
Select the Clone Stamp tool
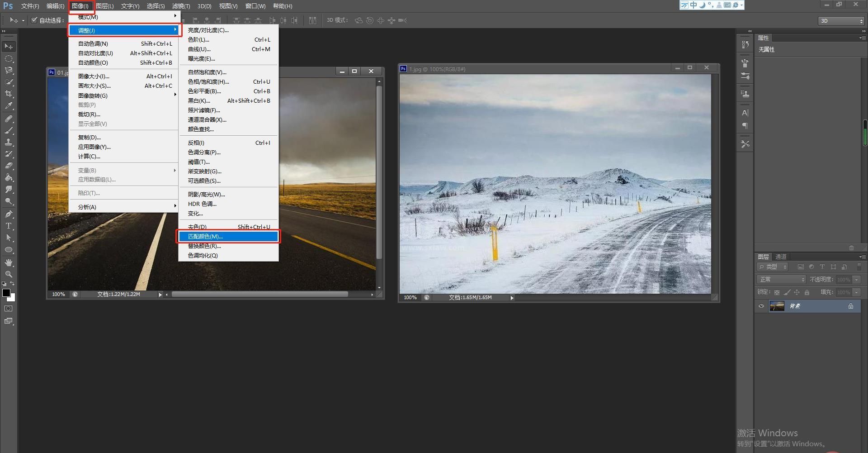[x=9, y=142]
